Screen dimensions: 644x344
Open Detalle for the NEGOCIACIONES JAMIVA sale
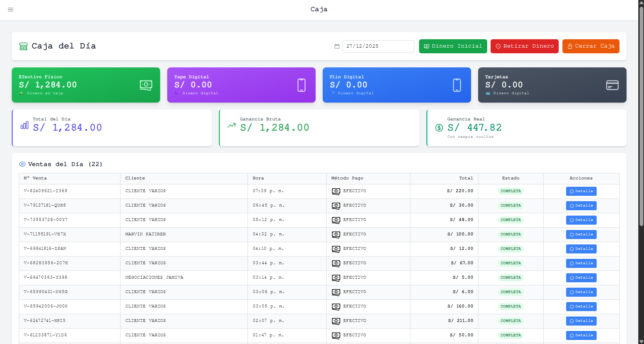click(x=581, y=278)
